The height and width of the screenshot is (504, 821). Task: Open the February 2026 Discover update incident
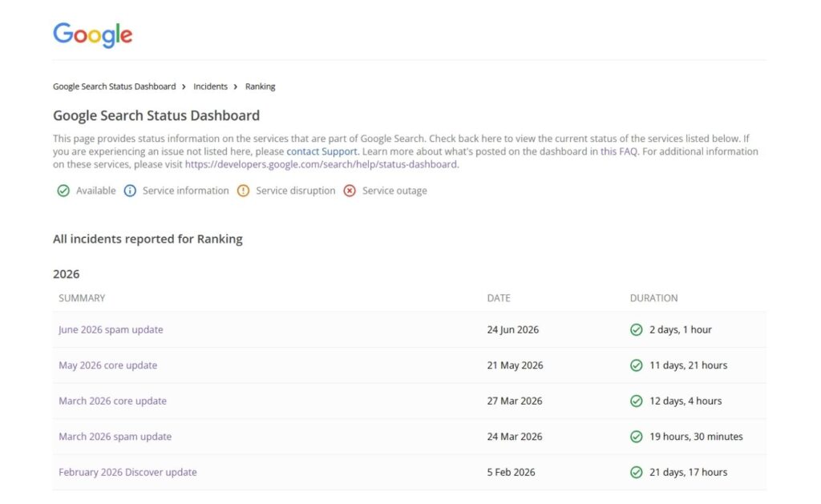coord(127,472)
